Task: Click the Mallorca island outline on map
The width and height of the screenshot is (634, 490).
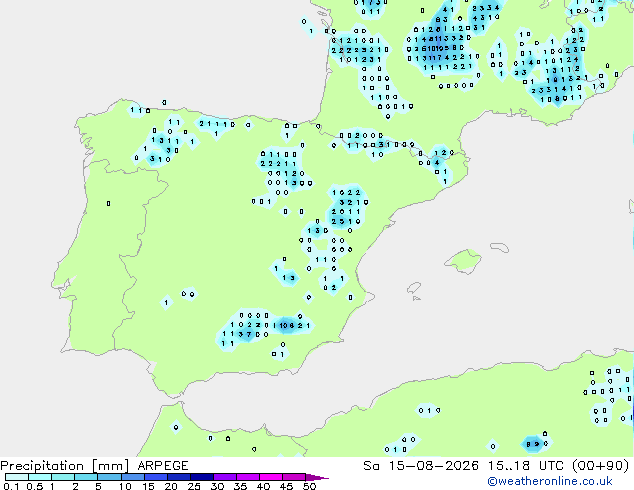Action: (463, 262)
